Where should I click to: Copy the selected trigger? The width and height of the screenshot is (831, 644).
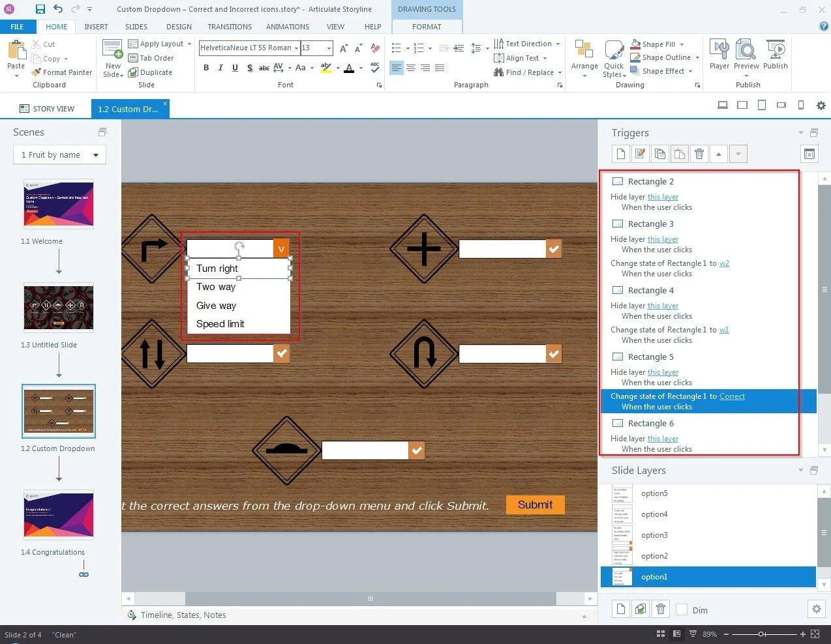[660, 154]
